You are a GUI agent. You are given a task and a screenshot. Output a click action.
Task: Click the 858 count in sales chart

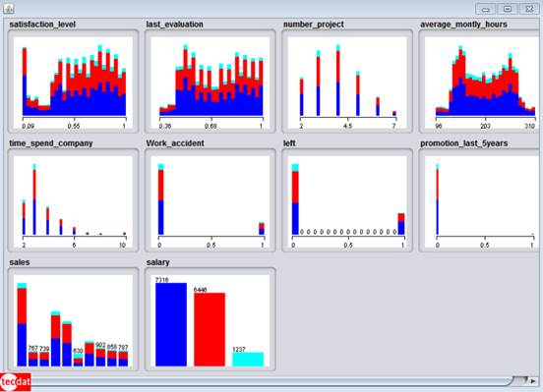[x=112, y=347]
